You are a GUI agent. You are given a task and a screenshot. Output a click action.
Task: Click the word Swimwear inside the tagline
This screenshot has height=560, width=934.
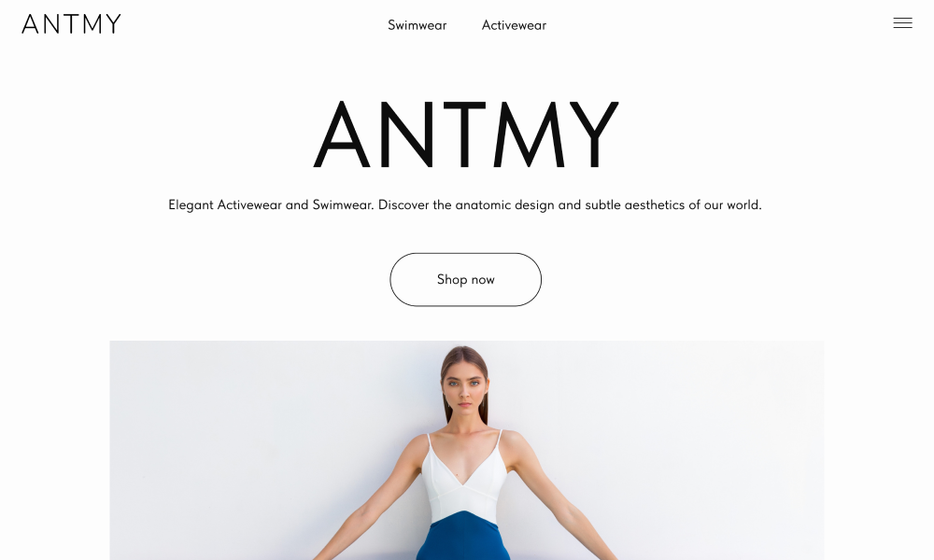pos(343,205)
